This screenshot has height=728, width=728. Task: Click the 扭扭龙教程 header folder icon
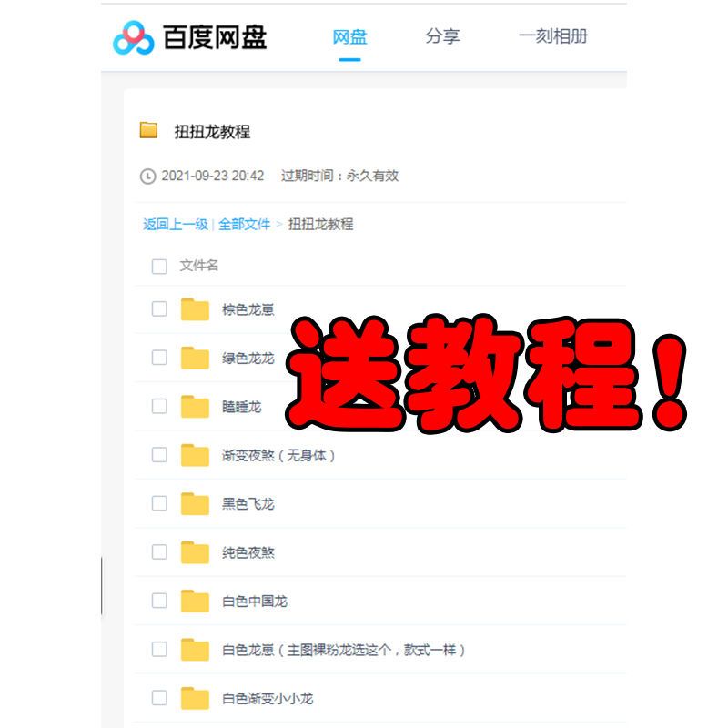point(148,130)
